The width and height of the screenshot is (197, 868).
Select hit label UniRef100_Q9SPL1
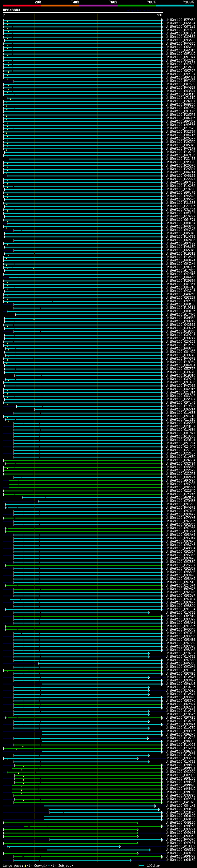(180, 758)
